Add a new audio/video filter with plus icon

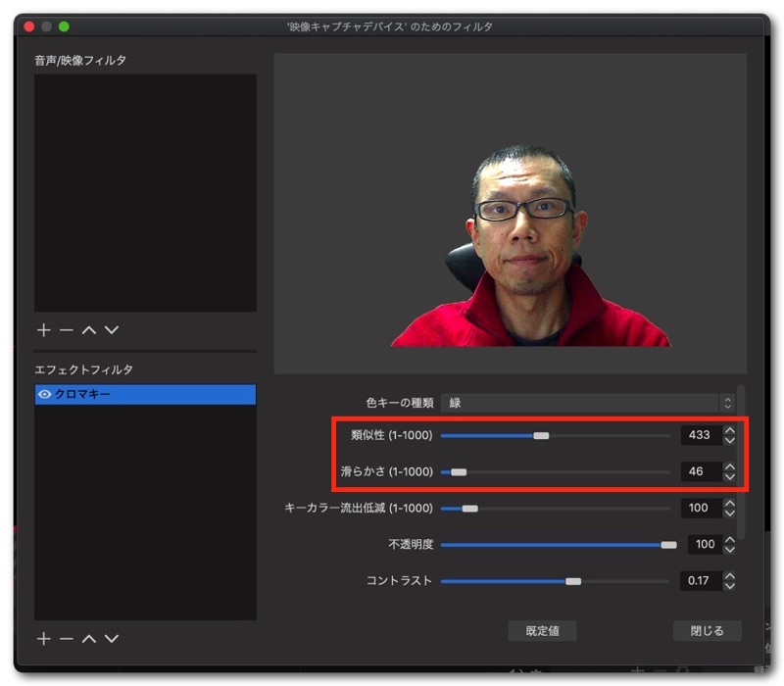[x=43, y=330]
